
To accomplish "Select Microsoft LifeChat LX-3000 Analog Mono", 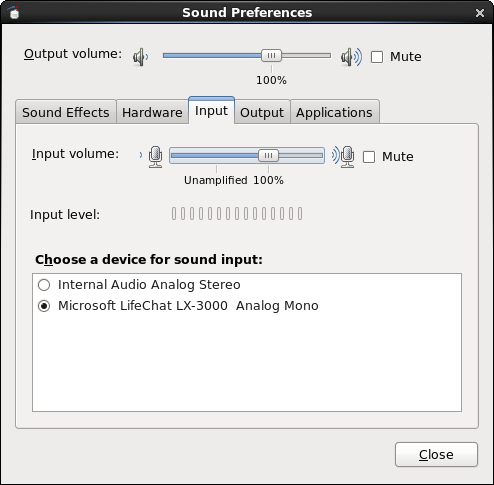I will coord(44,306).
